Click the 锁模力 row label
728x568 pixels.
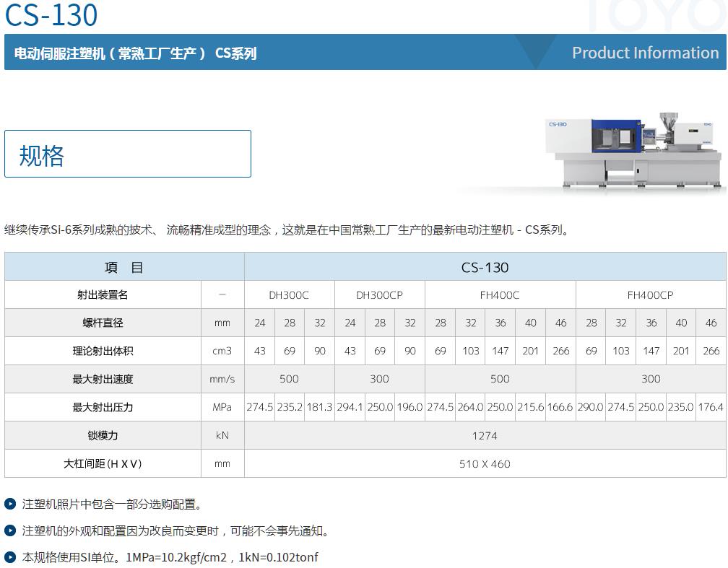pos(103,435)
